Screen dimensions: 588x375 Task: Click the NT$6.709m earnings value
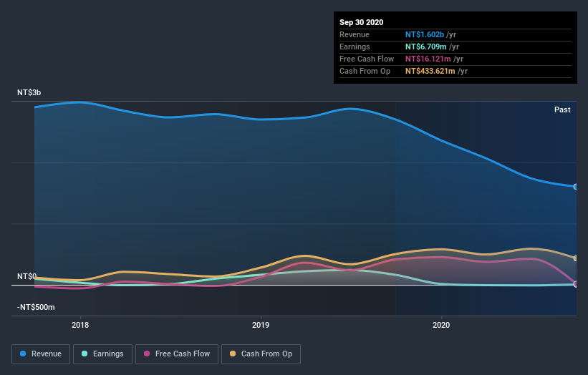click(425, 47)
